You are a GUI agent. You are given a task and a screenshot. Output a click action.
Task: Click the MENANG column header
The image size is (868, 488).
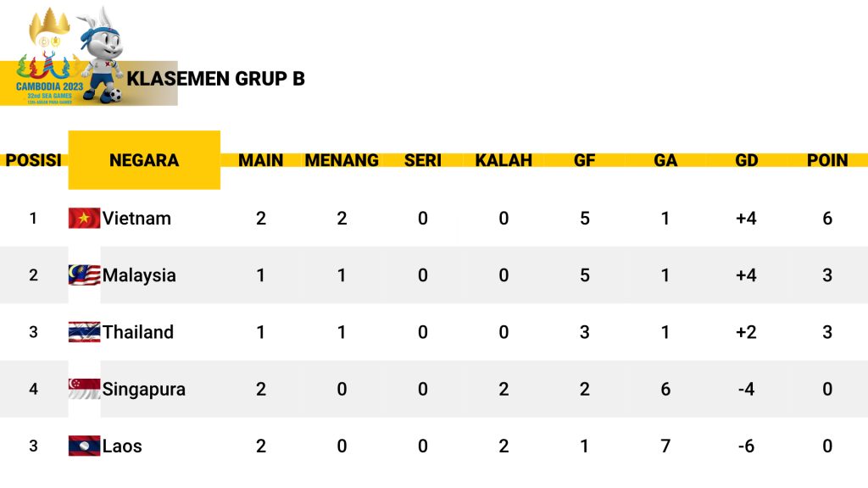[342, 160]
